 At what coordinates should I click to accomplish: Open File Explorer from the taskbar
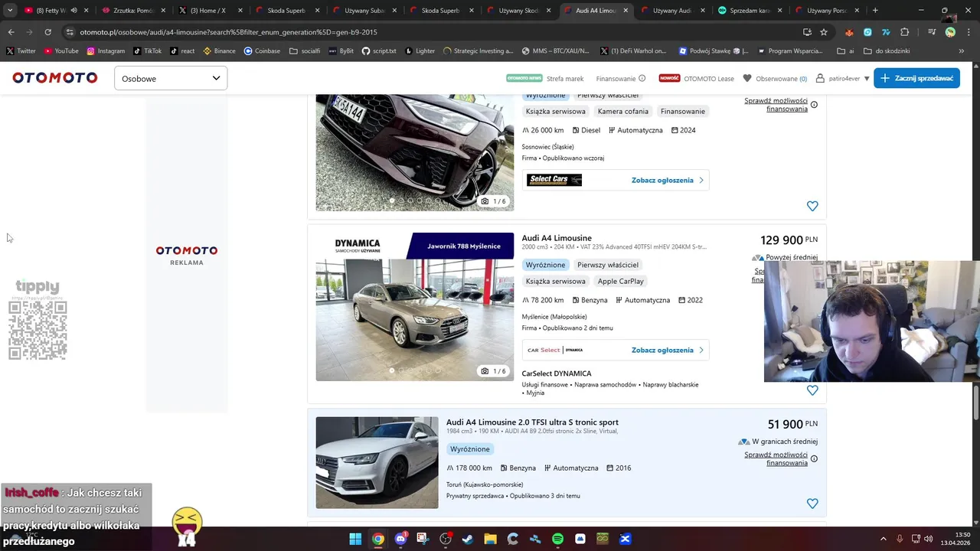click(490, 539)
